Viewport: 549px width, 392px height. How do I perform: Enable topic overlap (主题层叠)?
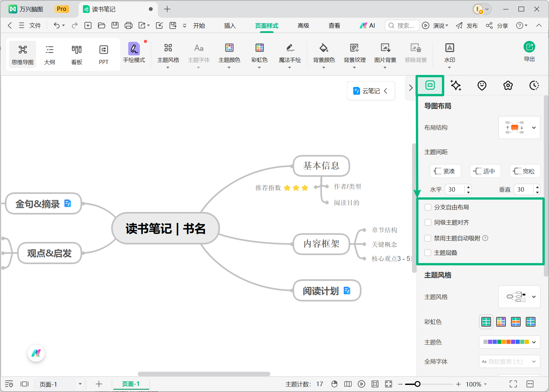click(x=428, y=253)
